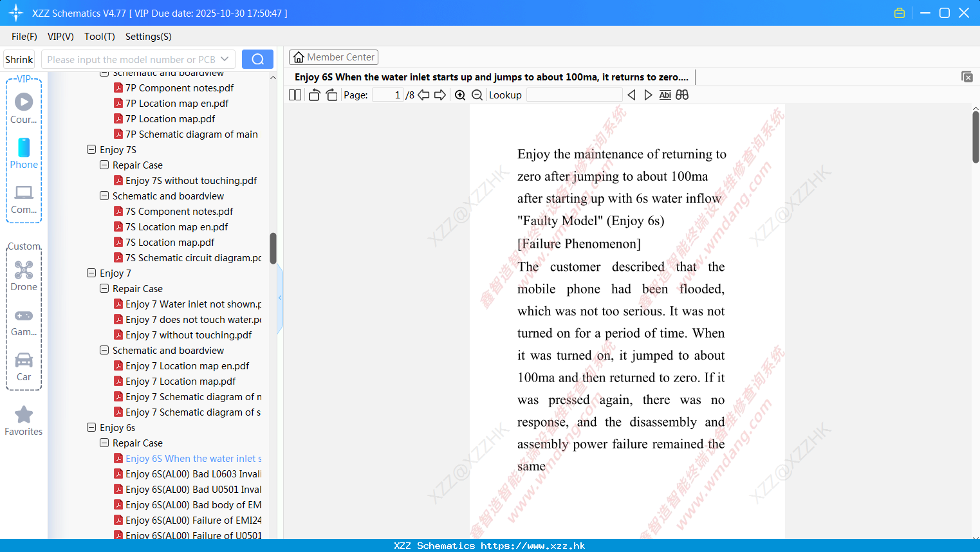
Task: Open 7S Schematic circuit diagram file
Action: tap(194, 257)
